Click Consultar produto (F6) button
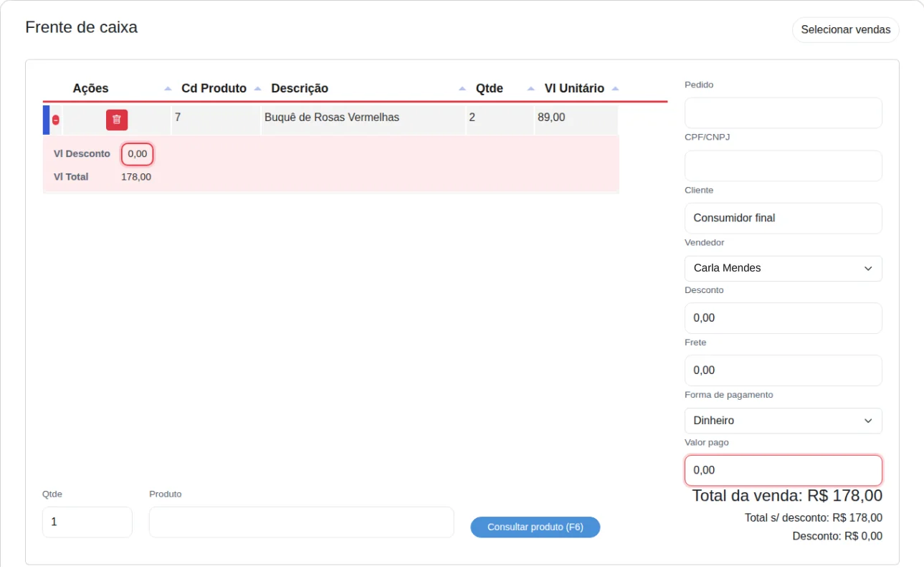Screen dimensions: 924x584 [535, 527]
